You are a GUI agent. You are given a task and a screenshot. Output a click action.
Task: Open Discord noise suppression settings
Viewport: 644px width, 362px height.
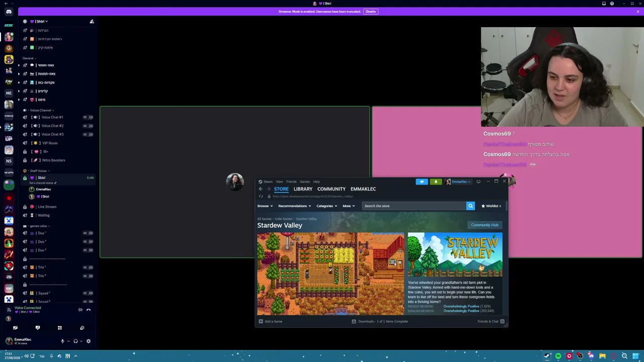[80, 310]
